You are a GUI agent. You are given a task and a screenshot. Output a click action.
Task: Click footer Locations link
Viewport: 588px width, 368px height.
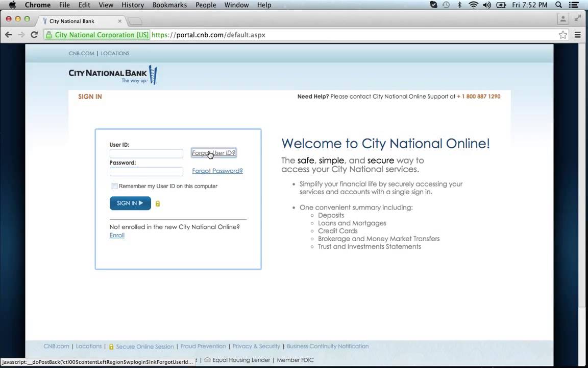89,346
